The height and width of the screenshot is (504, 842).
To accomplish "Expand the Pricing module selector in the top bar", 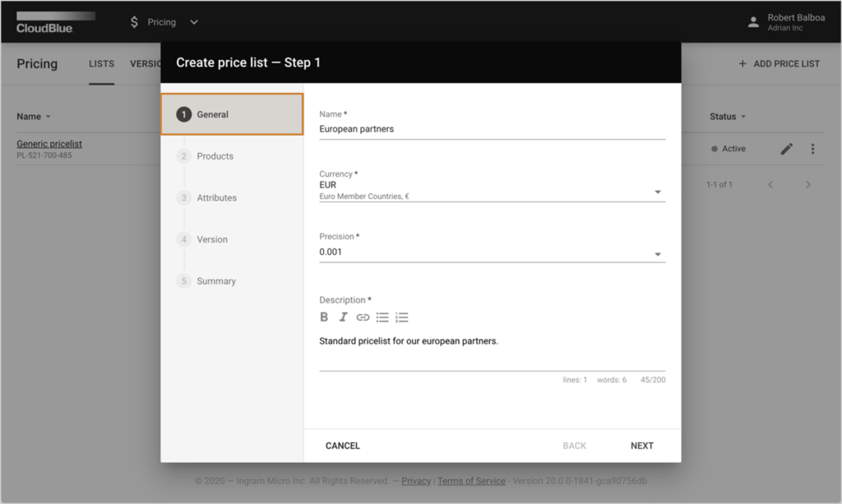I will (193, 22).
